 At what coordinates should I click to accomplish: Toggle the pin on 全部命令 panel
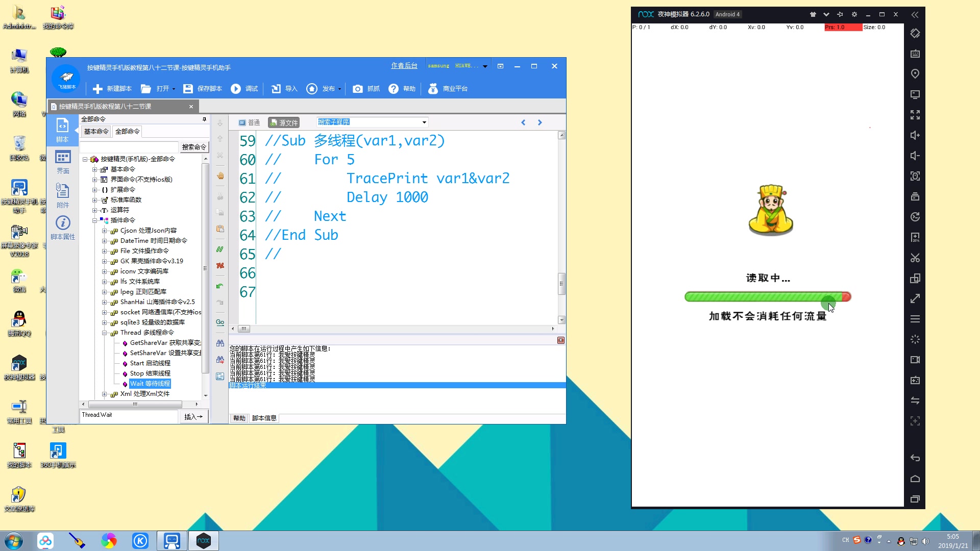(x=204, y=119)
